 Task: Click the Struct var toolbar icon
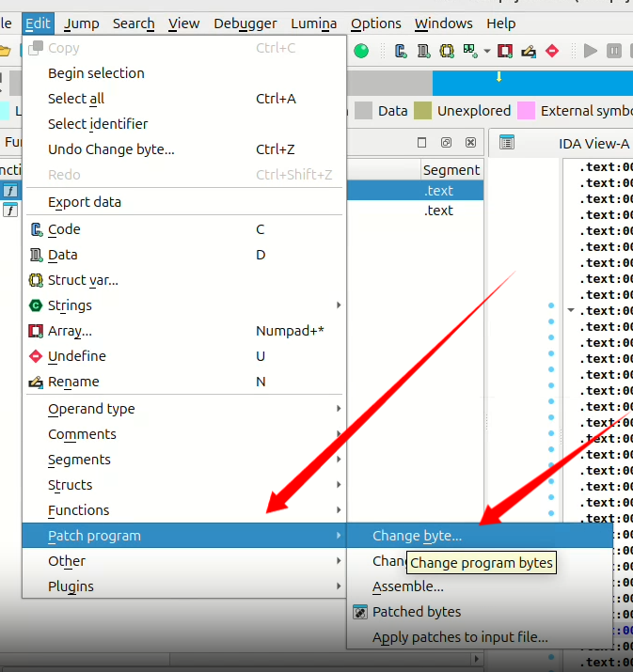[447, 51]
